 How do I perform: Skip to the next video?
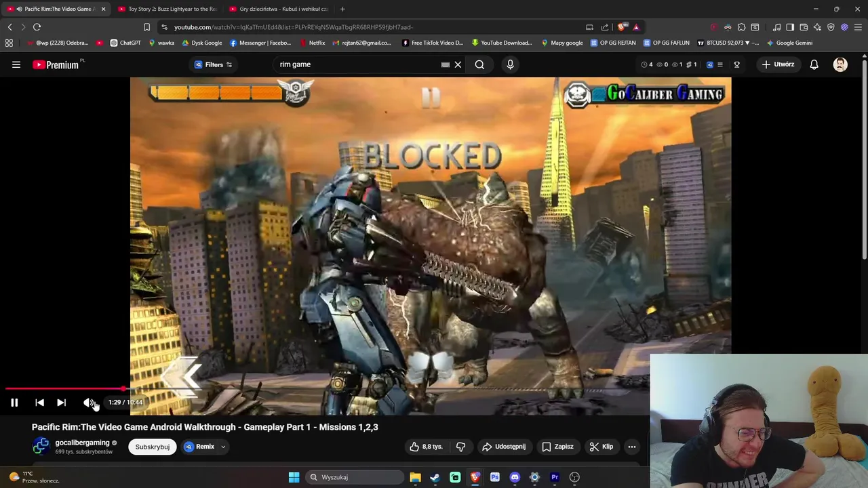[61, 403]
